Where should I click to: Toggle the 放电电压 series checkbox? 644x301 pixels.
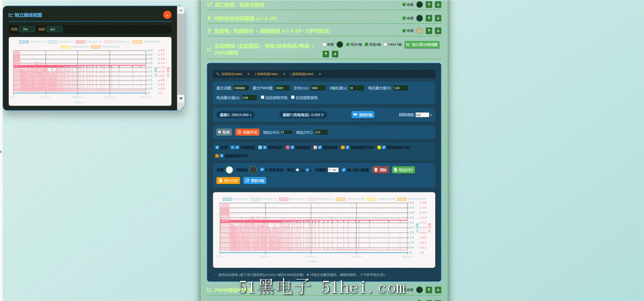click(292, 147)
